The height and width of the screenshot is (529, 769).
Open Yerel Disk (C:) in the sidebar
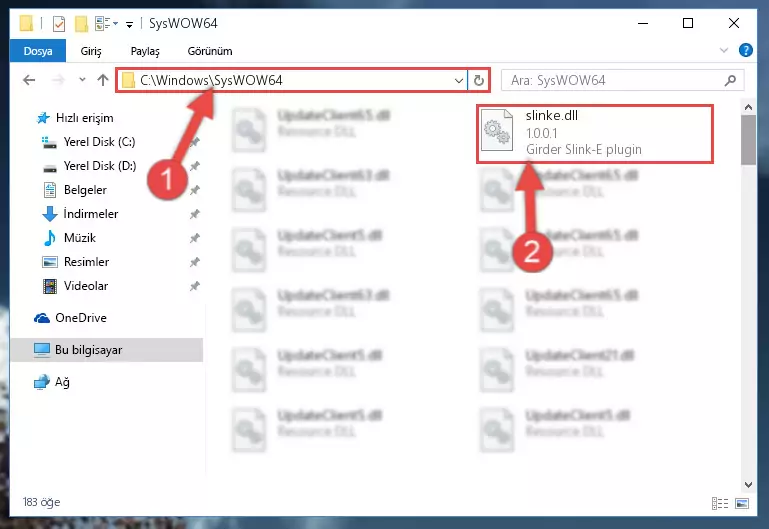click(99, 142)
